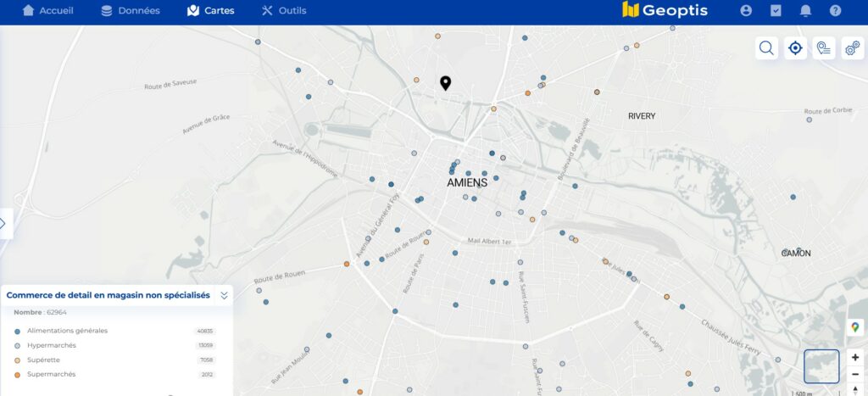
Task: Zoom in with the plus button
Action: click(855, 357)
